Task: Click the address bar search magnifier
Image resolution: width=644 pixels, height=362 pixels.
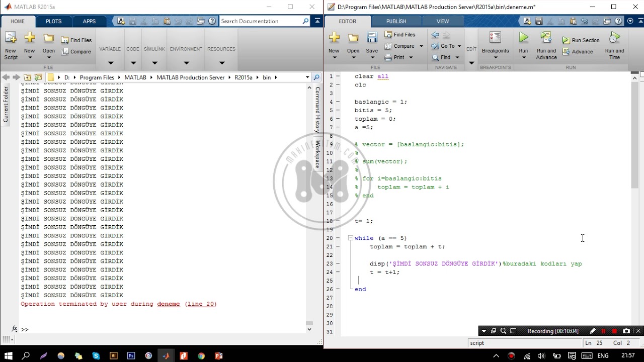Action: point(316,77)
